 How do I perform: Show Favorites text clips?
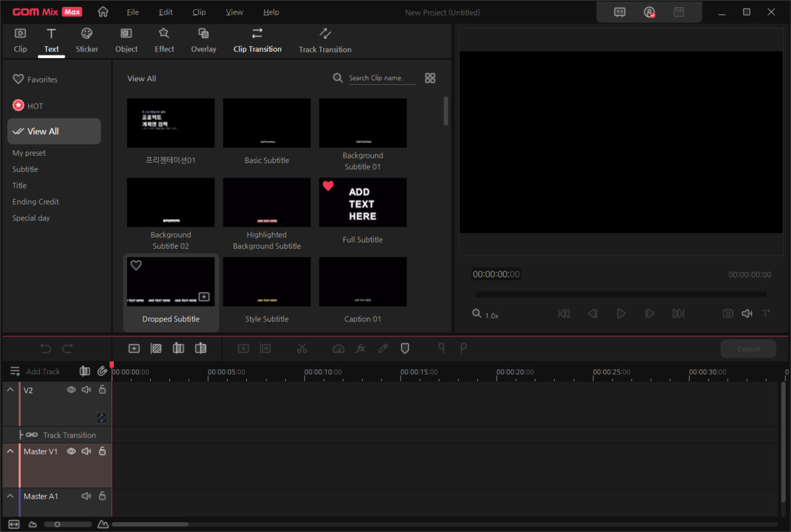coord(35,79)
